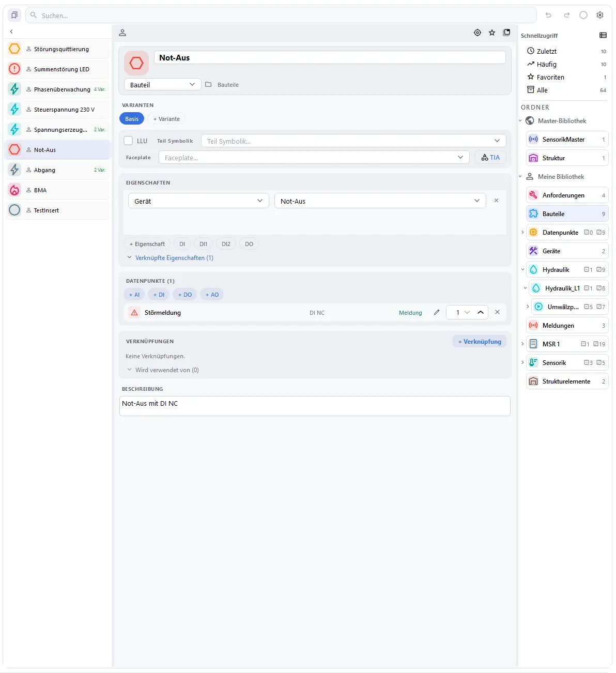This screenshot has height=673, width=616.
Task: Select Summenstörung LED item
Action: [x=58, y=69]
